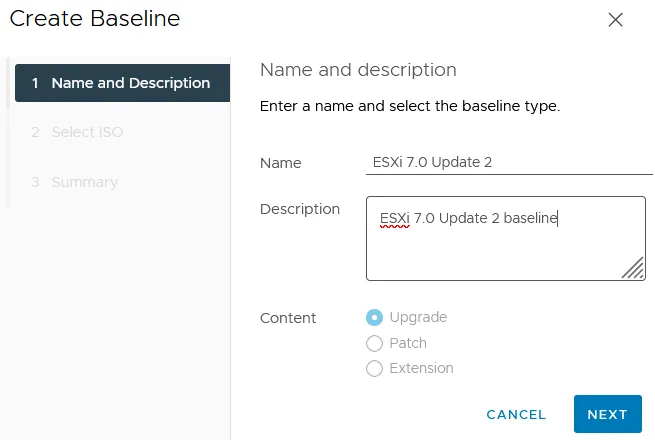The width and height of the screenshot is (655, 440).
Task: Click the Content section label
Action: [288, 318]
